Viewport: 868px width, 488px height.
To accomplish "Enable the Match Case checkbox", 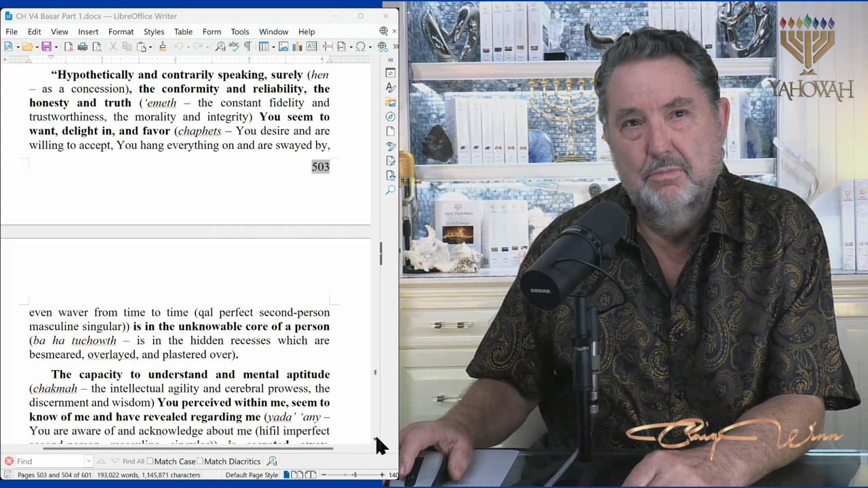I will click(x=151, y=462).
